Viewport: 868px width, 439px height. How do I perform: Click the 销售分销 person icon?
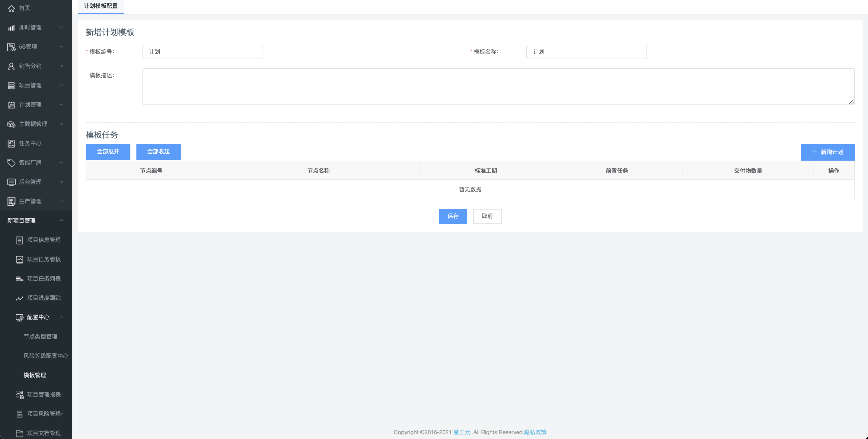[x=11, y=66]
